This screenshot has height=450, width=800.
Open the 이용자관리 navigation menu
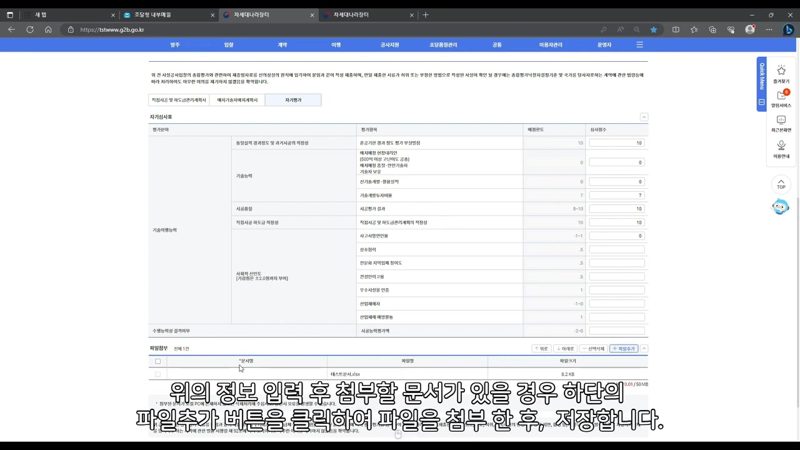coord(551,45)
